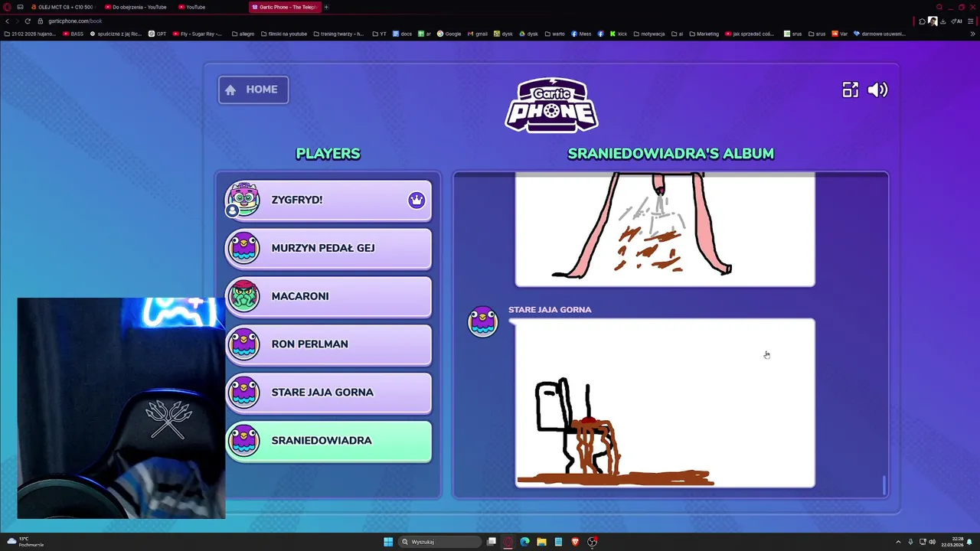Open the warto bookmark folder
Screen dimensions: 980x551
(x=555, y=34)
